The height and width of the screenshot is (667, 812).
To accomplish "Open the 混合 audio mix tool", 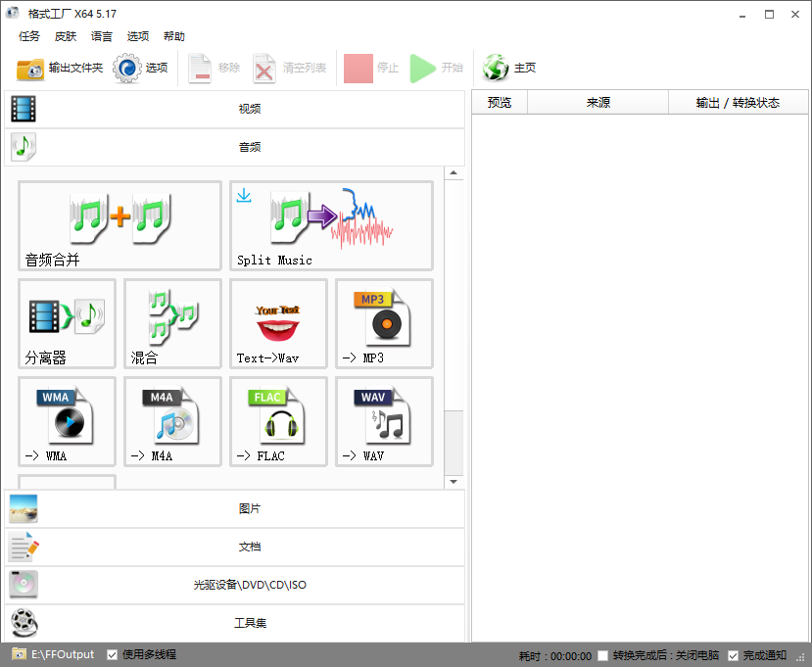I will click(172, 323).
